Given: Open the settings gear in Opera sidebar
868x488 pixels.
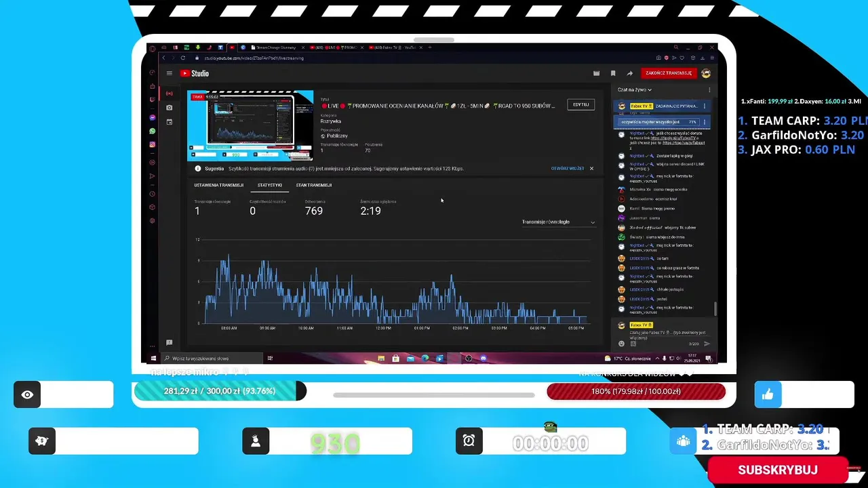Looking at the screenshot, I should (153, 221).
